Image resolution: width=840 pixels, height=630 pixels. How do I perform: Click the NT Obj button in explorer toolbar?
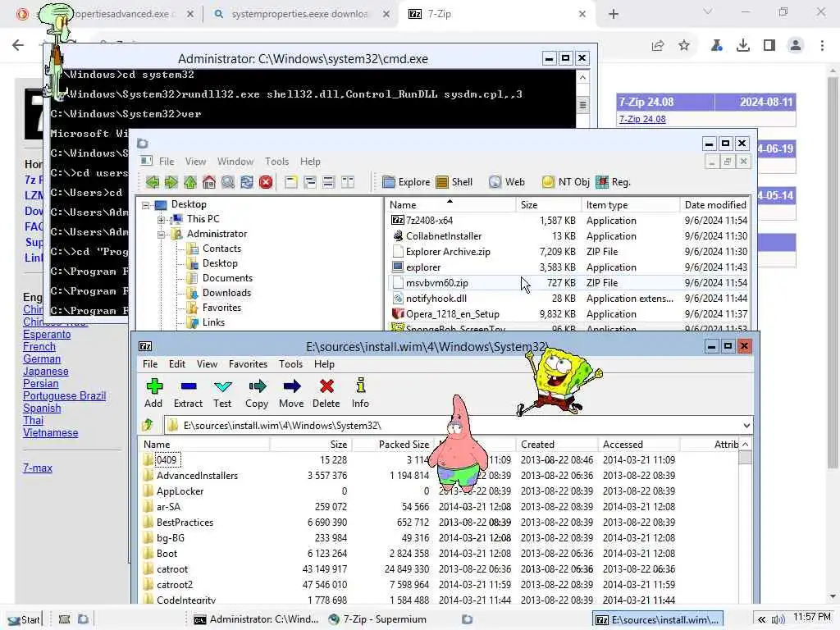click(x=566, y=182)
